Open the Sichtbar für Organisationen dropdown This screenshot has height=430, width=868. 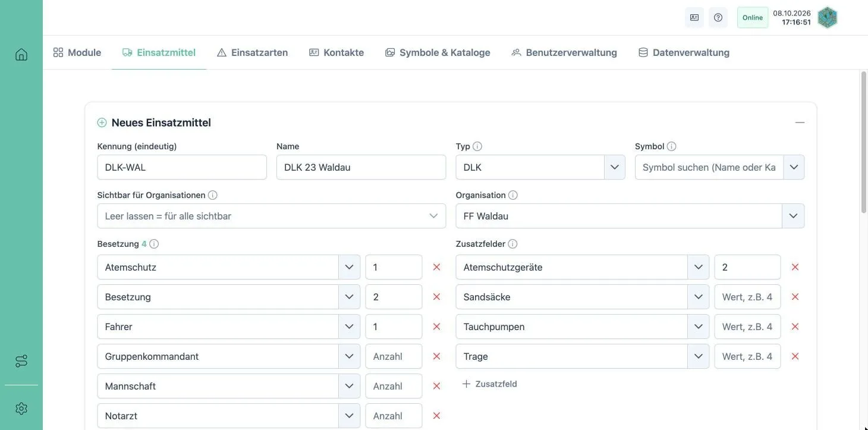pyautogui.click(x=272, y=216)
